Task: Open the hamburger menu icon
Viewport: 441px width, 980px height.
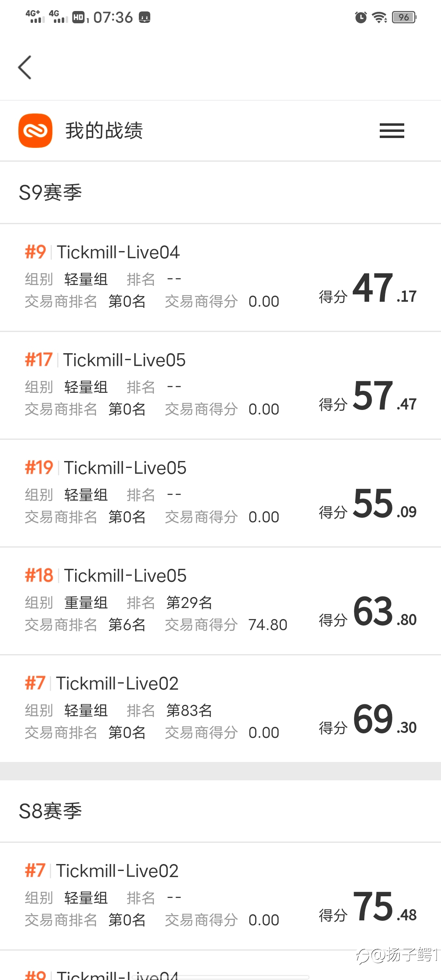Action: 392,131
